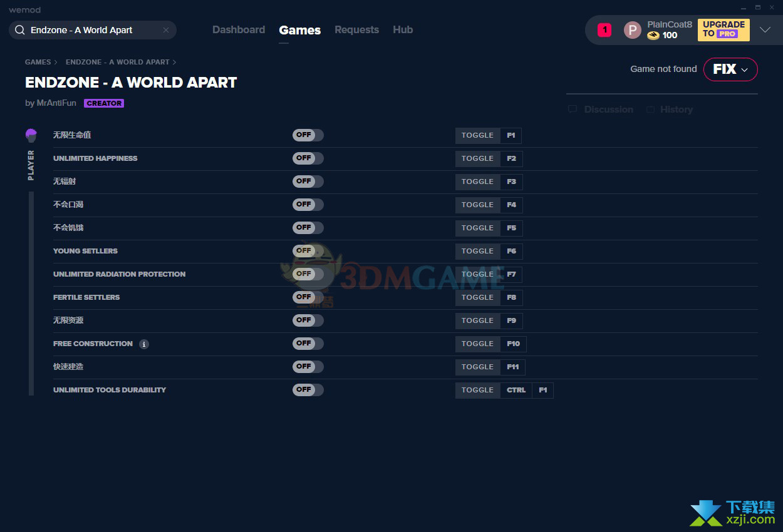Click Toggle button for Unlimited Happiness
The height and width of the screenshot is (532, 783).
(x=478, y=158)
